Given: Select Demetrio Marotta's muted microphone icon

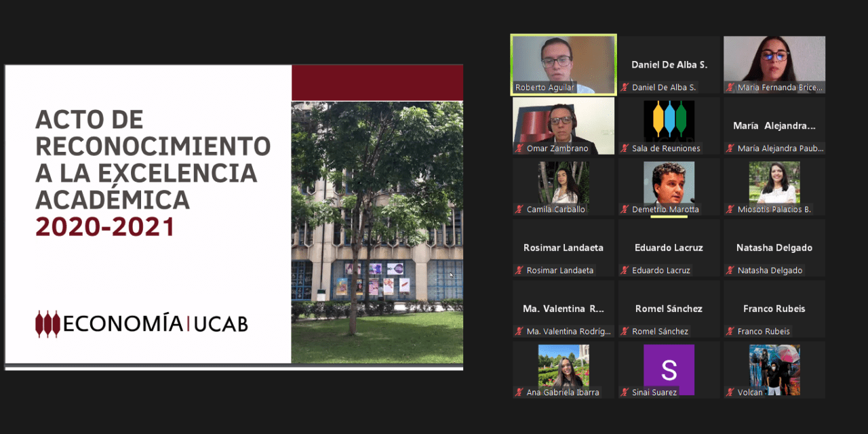Looking at the screenshot, I should pyautogui.click(x=625, y=210).
